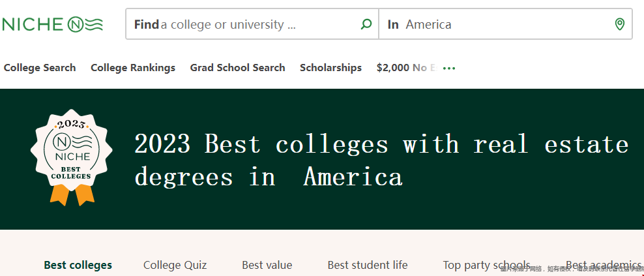644x276 pixels.
Task: Open College Rankings nav item
Action: coord(133,68)
